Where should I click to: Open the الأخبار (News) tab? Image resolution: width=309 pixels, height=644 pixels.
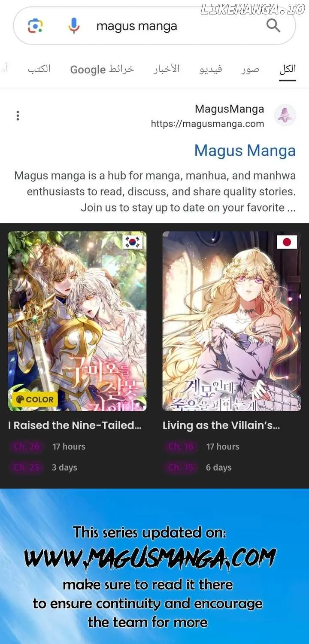[x=167, y=70]
